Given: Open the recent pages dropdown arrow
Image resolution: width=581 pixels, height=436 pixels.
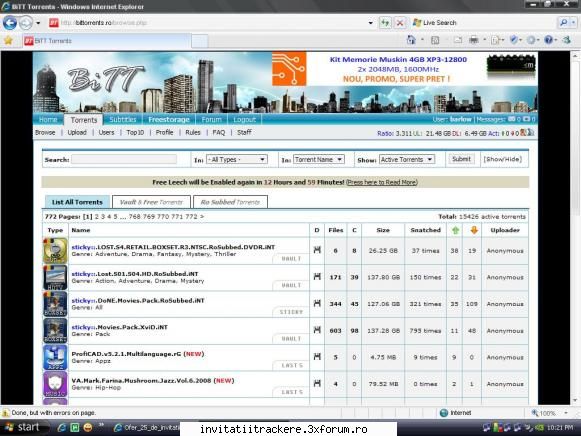Looking at the screenshot, I should [38, 23].
